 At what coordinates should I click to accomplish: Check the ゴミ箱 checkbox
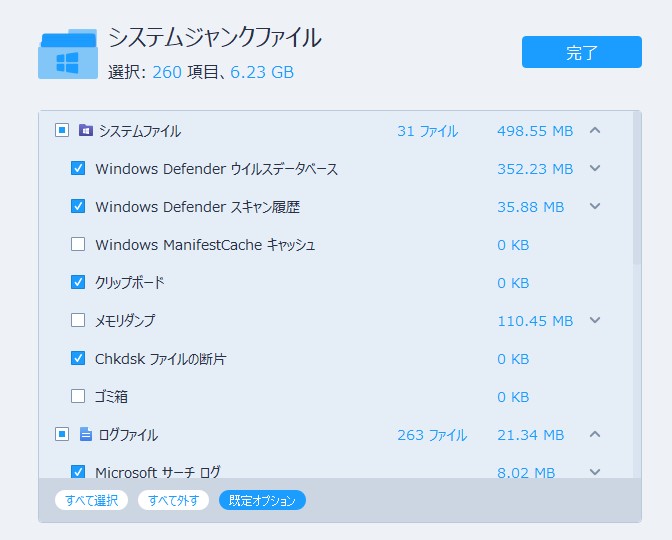click(78, 396)
